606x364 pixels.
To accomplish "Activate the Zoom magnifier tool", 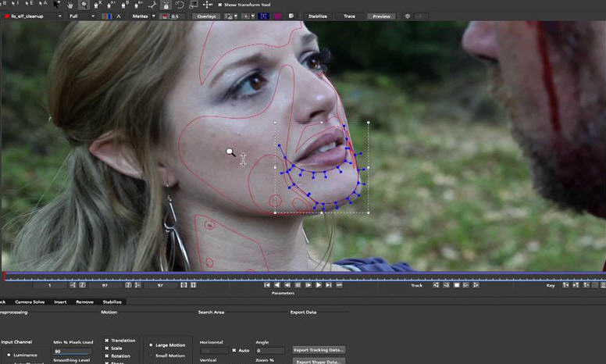I will point(84,5).
